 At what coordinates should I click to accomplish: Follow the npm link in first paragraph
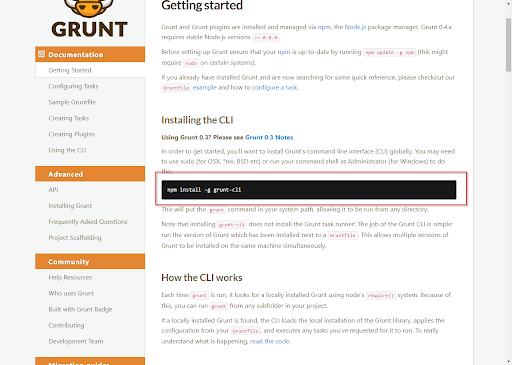(x=324, y=27)
